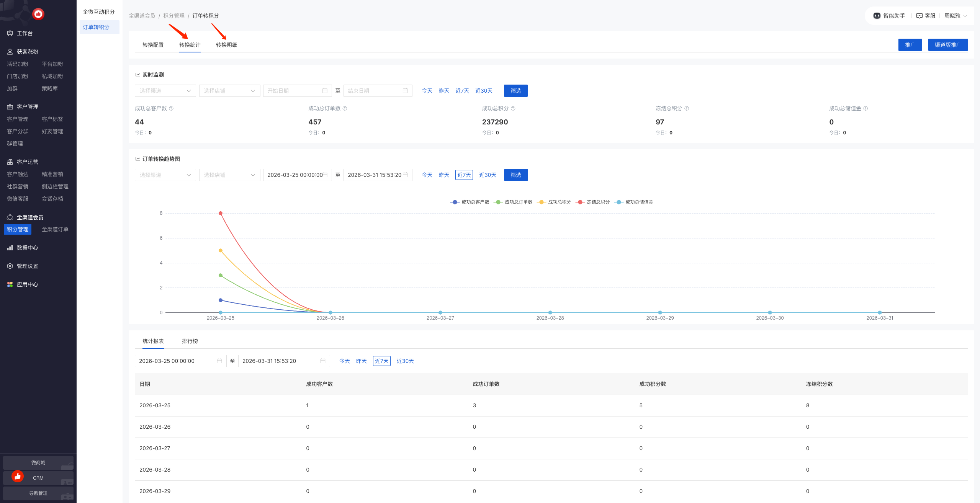Switch to 排行榜 tab
The image size is (980, 503).
(x=190, y=341)
